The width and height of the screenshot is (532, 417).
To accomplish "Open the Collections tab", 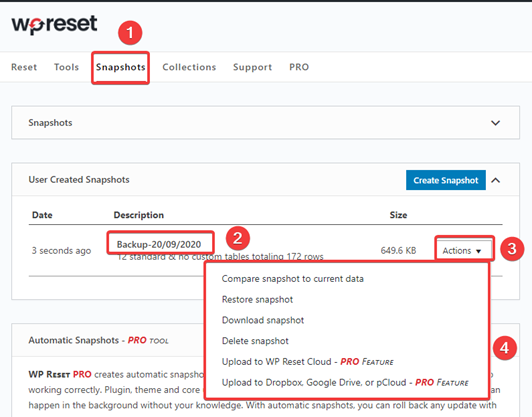I will [x=189, y=67].
